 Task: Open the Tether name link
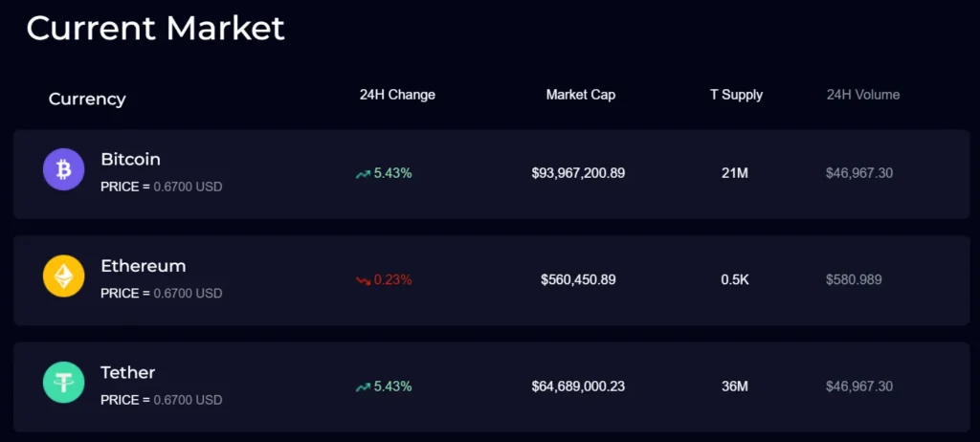coord(127,372)
